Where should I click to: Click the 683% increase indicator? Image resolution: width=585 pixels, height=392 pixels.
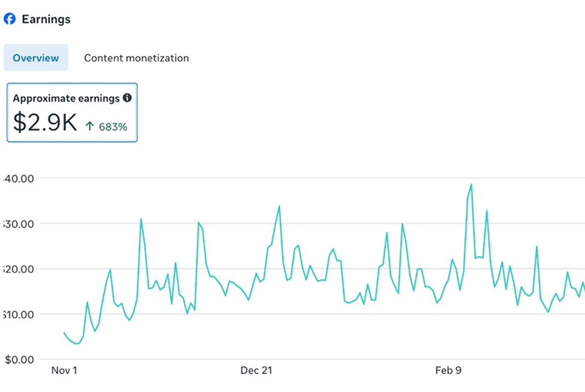[106, 127]
